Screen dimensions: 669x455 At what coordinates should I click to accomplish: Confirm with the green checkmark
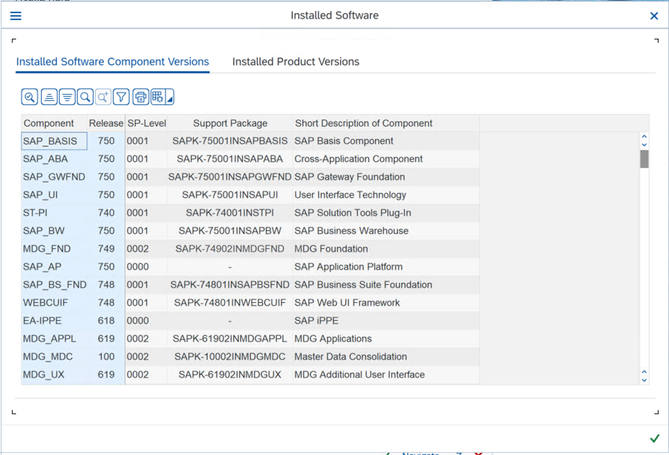point(654,438)
